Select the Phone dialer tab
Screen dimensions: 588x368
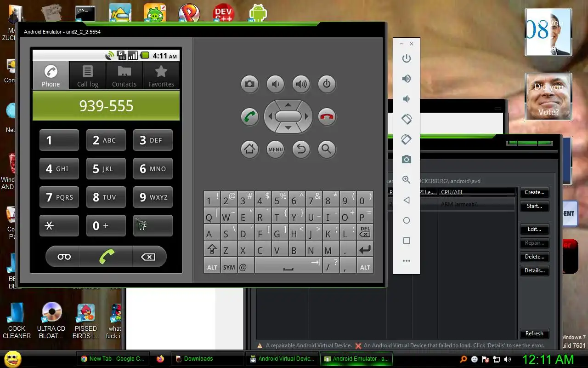pos(51,75)
